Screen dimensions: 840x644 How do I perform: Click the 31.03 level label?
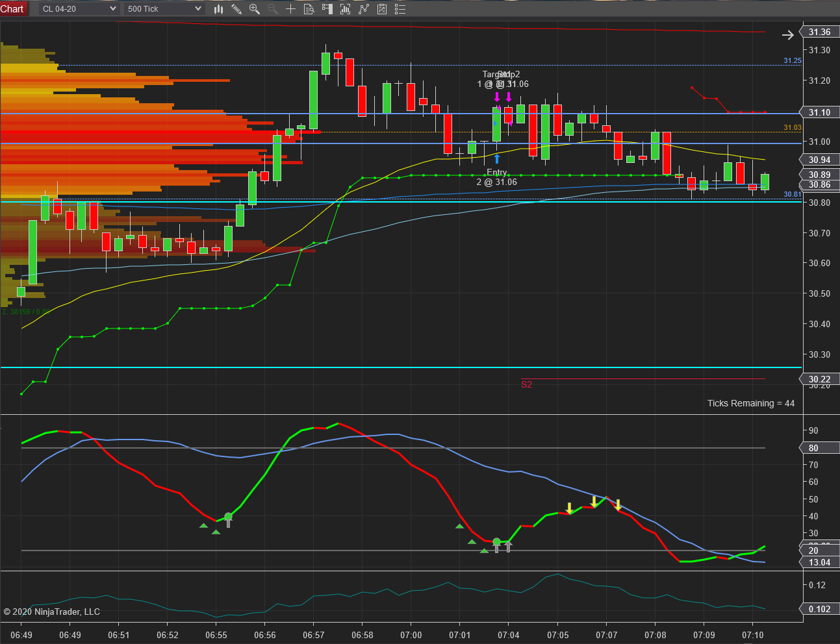[x=793, y=128]
